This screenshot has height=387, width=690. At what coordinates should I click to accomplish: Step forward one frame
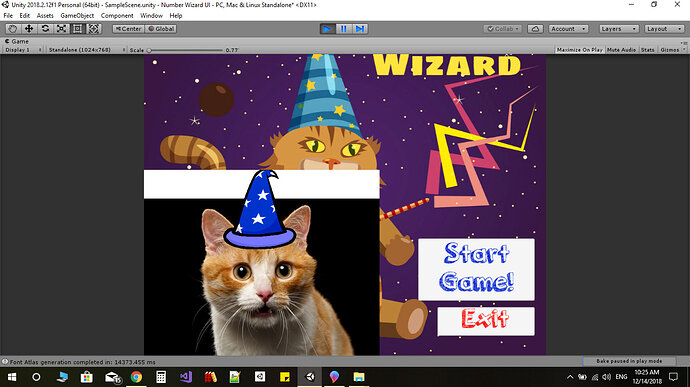pos(360,29)
